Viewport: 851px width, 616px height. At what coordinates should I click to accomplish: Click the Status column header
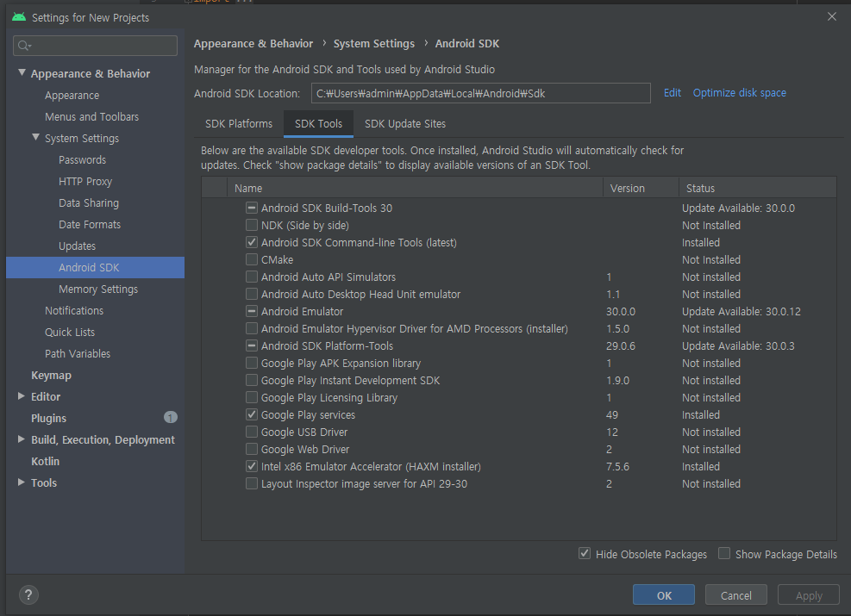pos(757,188)
